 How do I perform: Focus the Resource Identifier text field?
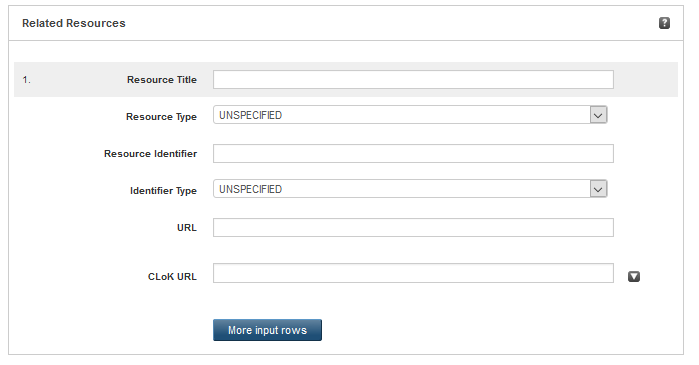pos(413,154)
